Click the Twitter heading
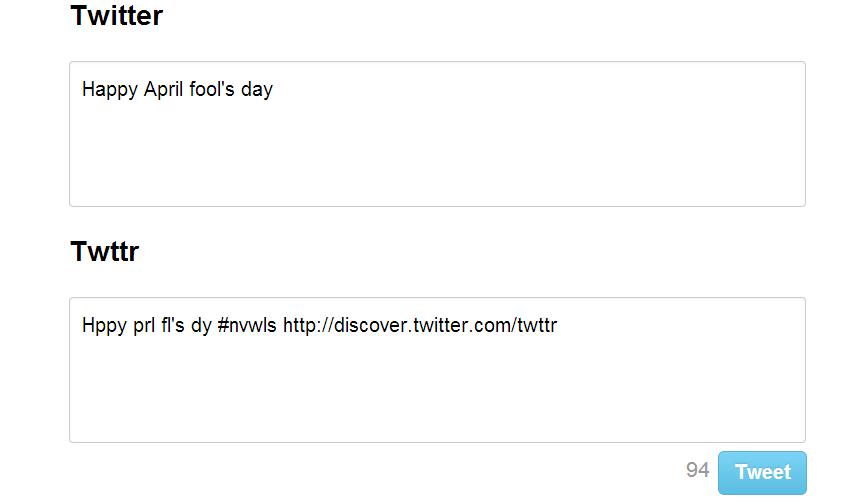867x504 pixels. 116,16
